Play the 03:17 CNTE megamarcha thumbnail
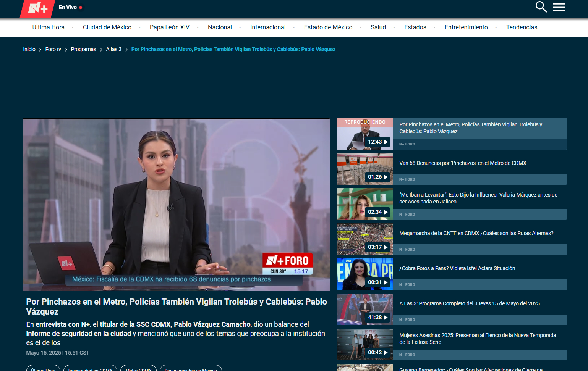588x371 pixels. point(364,239)
